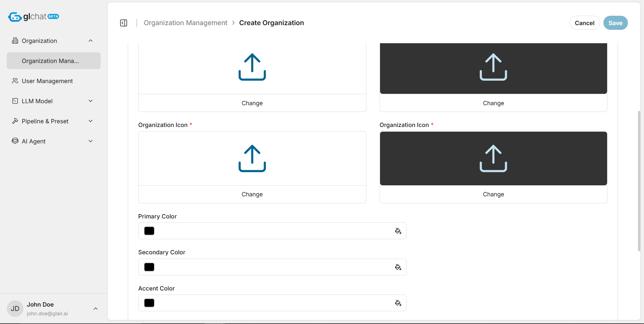This screenshot has height=324, width=644.
Task: Click the light Organization Icon upload arrow
Action: point(252,158)
